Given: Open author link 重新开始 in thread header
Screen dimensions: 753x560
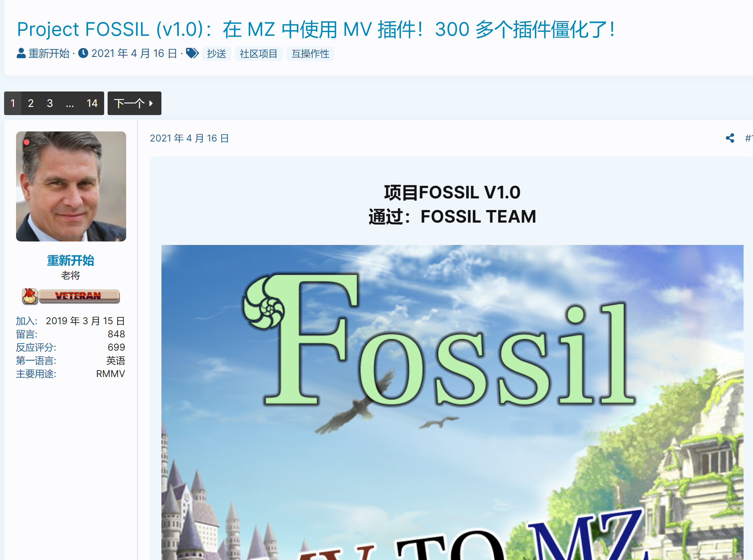Looking at the screenshot, I should (49, 53).
